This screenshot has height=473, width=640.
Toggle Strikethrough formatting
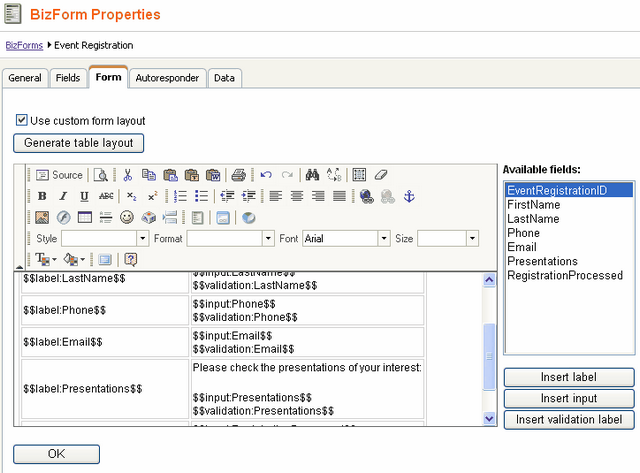[106, 196]
